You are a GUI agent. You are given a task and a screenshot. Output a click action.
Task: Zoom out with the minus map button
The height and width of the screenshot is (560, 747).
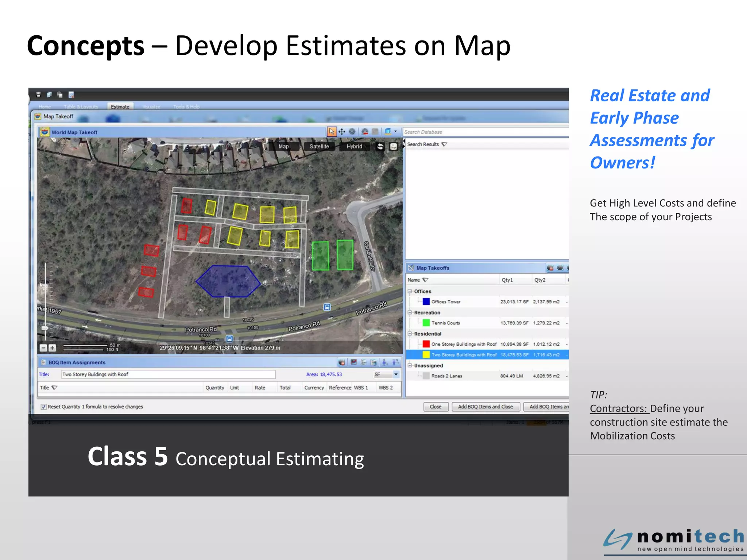click(x=43, y=348)
